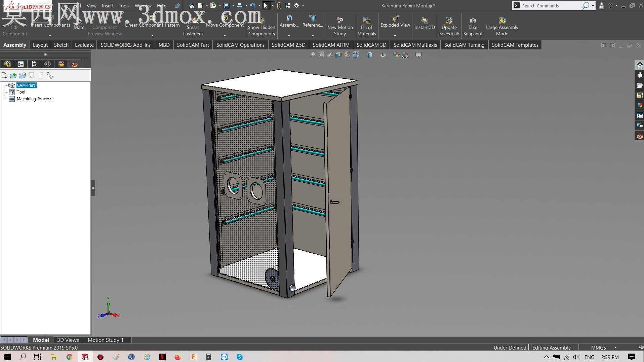The height and width of the screenshot is (362, 644).
Task: Select CAM-Part in the SolidCAM tree
Action: point(26,85)
